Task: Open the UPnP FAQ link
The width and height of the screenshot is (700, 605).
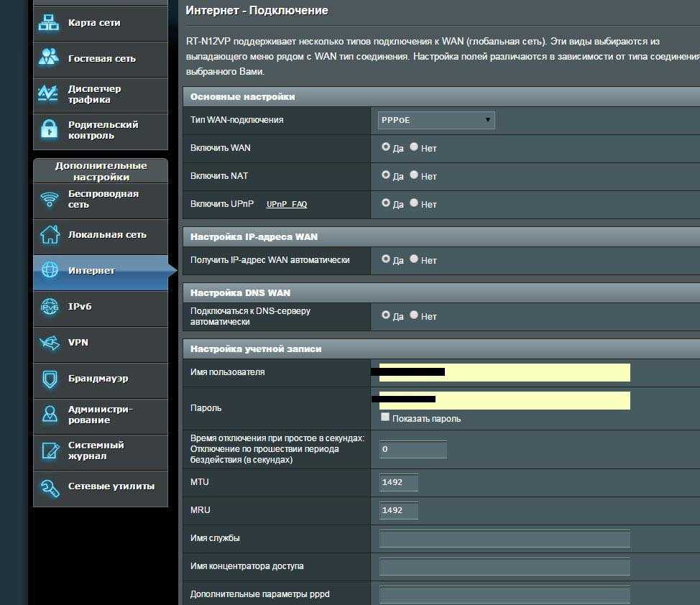Action: (x=287, y=204)
